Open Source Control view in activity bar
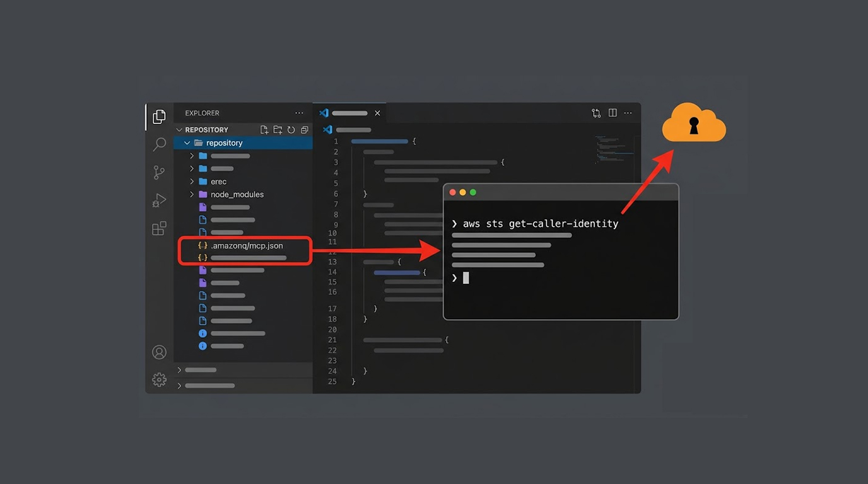 pyautogui.click(x=159, y=173)
